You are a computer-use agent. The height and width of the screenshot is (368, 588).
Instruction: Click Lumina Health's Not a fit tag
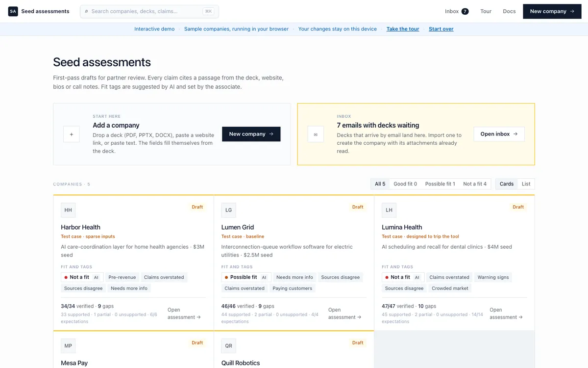[x=404, y=277]
